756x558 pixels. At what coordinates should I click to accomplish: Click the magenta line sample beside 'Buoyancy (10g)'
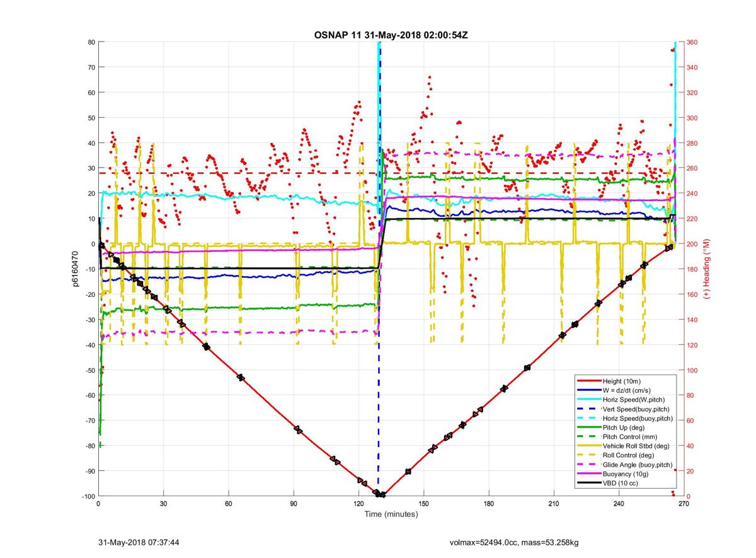[x=588, y=473]
